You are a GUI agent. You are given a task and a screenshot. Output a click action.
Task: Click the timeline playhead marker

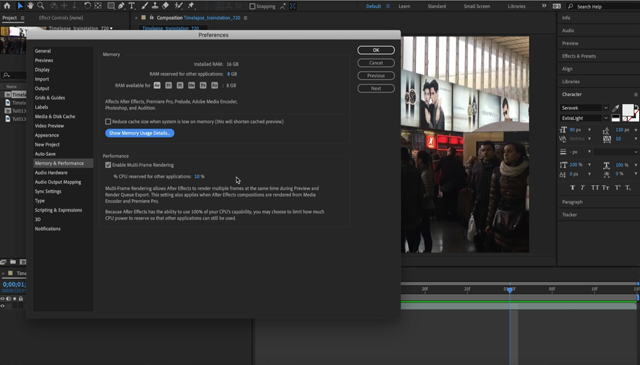point(510,289)
